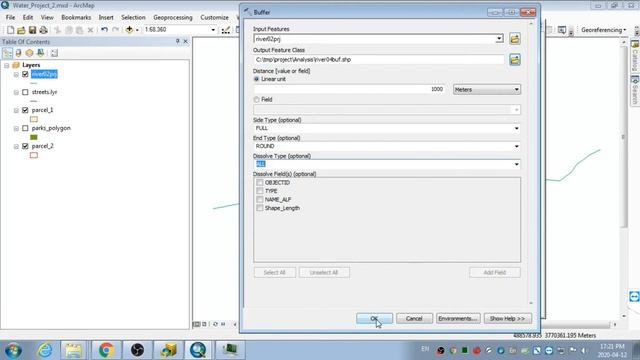Open a map with the Open folder icon
This screenshot has height=360, width=640.
click(x=21, y=30)
